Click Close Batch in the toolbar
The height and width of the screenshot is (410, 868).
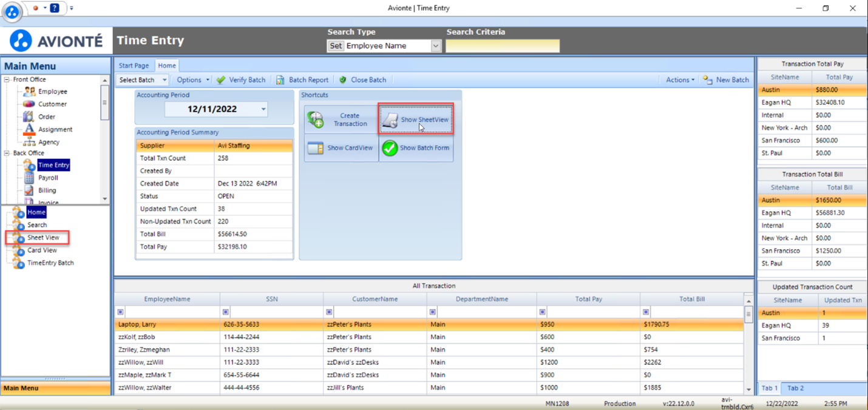pos(362,80)
